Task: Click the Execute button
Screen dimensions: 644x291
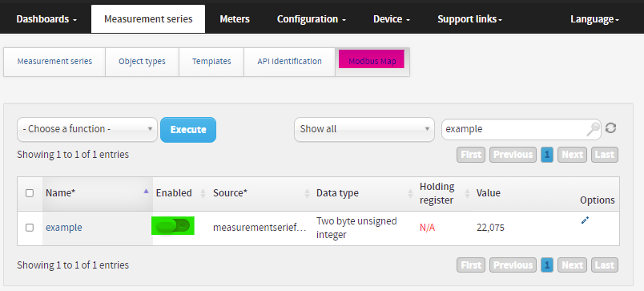Action: pyautogui.click(x=188, y=130)
